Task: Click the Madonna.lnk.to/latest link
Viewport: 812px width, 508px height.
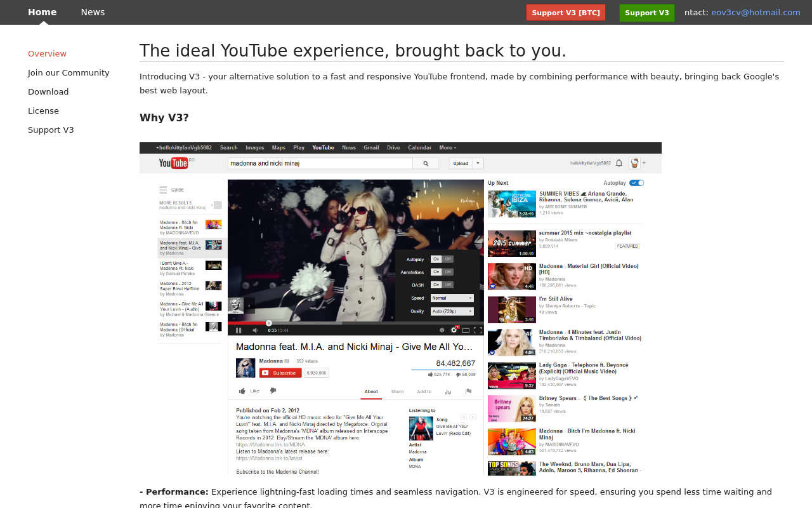Action: click(269, 458)
